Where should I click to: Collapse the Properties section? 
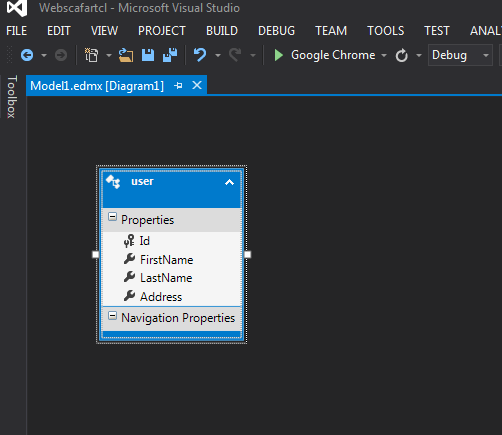point(112,217)
